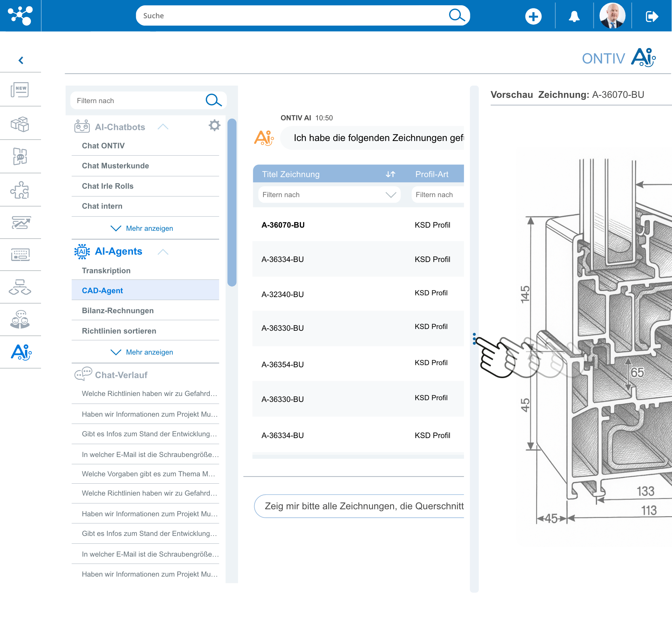Open the ONTIV AI sidebar icon
The image size is (672, 618).
(20, 352)
